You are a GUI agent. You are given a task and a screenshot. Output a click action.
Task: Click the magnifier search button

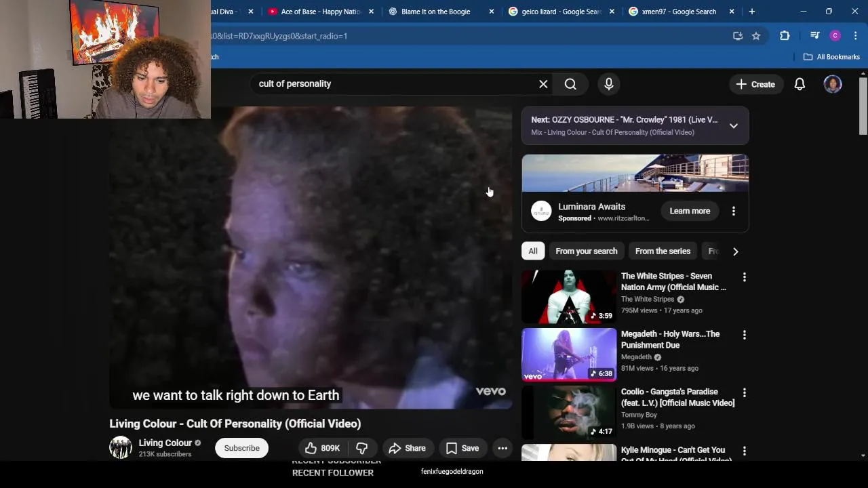coord(570,84)
